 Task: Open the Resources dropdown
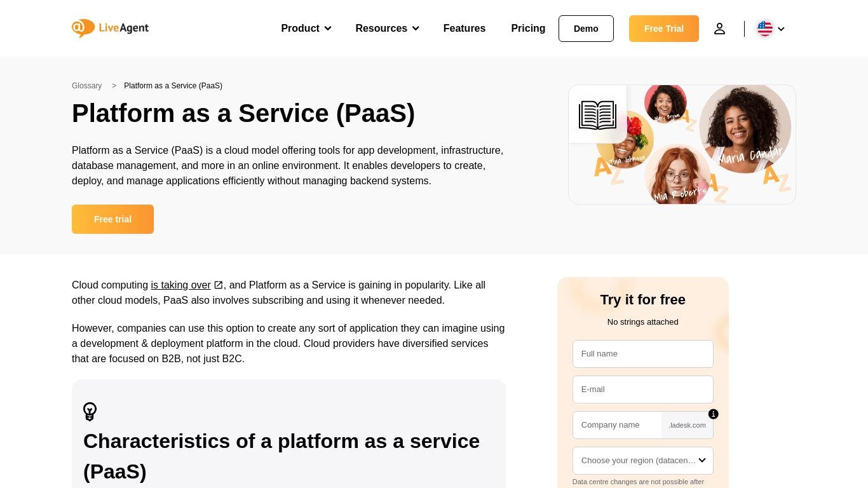pos(386,29)
